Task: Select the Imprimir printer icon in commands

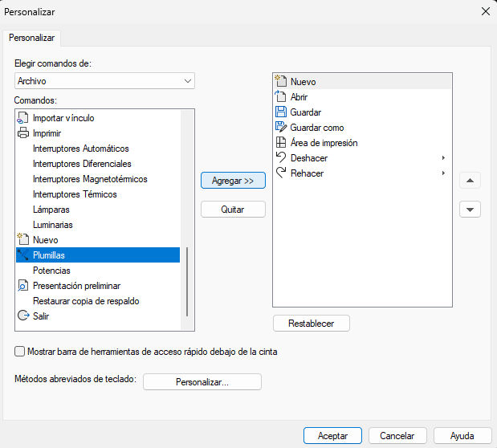Action: point(22,133)
